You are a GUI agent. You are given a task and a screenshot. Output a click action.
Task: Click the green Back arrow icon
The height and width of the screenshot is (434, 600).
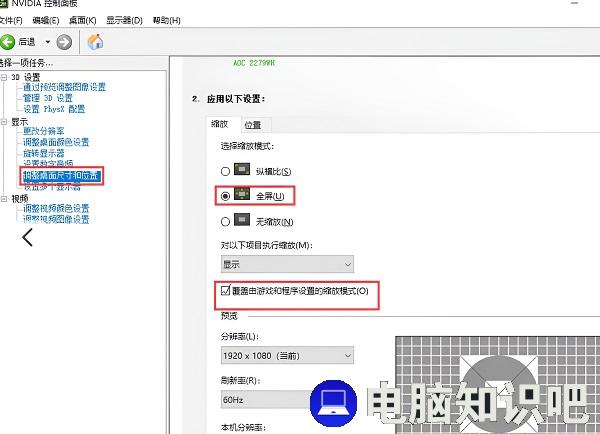click(7, 41)
